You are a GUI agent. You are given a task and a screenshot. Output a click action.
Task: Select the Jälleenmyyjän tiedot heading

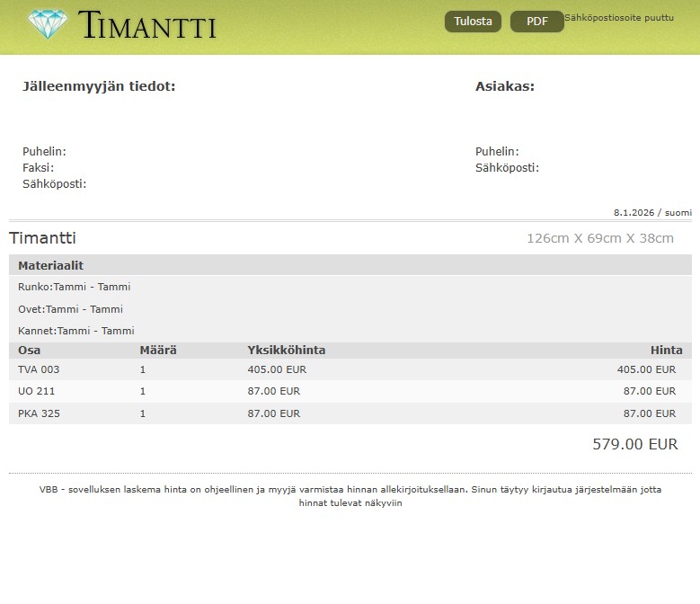pos(99,86)
